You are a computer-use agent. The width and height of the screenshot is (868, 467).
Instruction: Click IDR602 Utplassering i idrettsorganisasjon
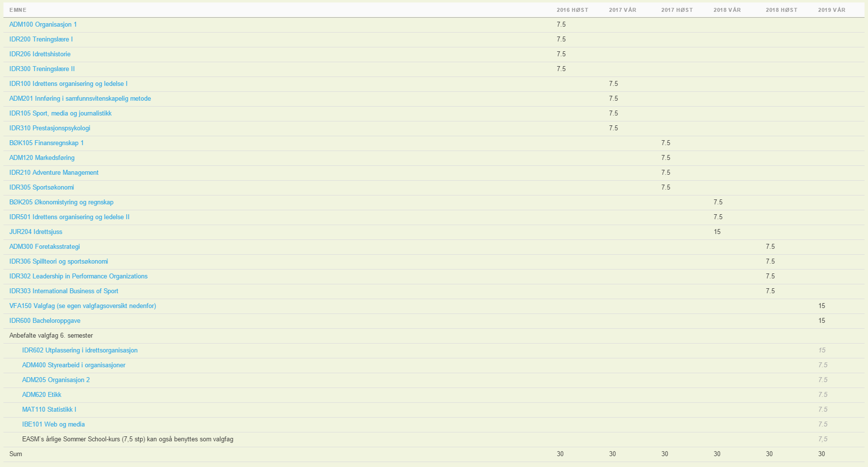point(80,350)
